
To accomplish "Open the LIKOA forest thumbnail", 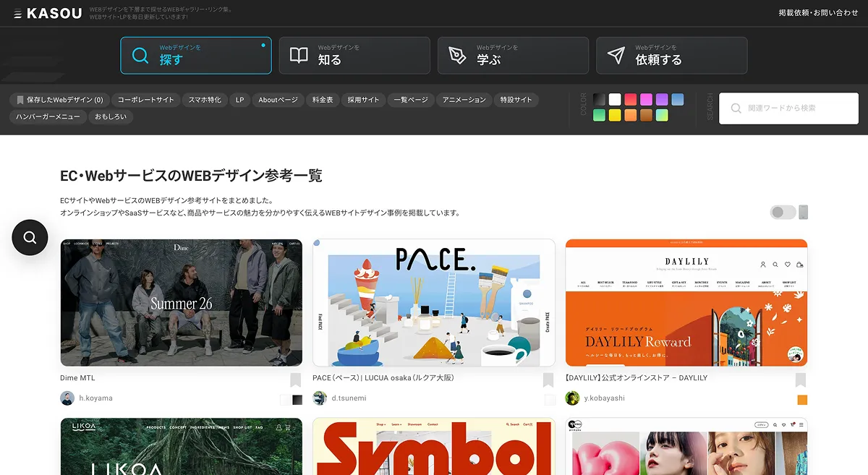I will [182, 446].
